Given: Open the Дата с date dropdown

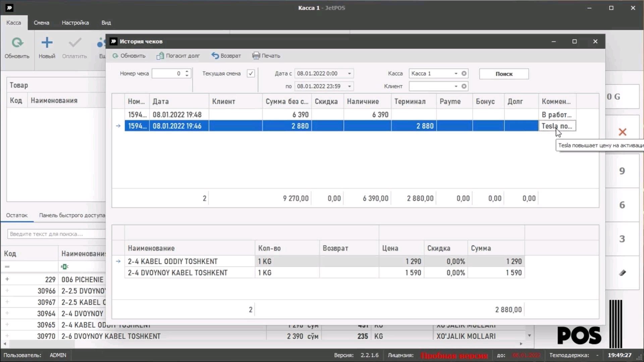Looking at the screenshot, I should tap(349, 73).
